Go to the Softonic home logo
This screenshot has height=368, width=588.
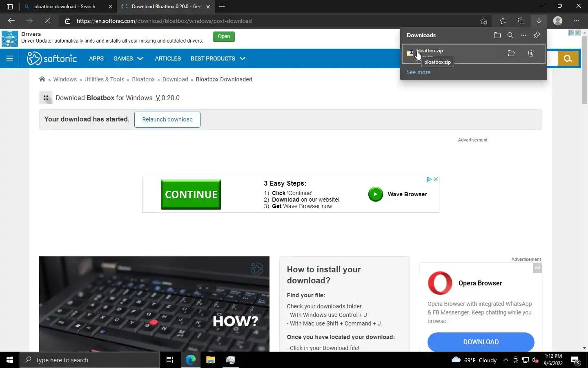pos(52,58)
